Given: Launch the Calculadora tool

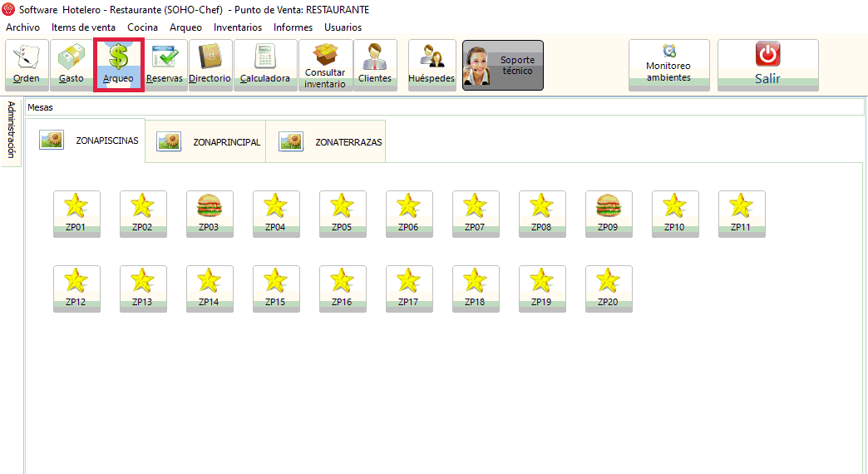Looking at the screenshot, I should pyautogui.click(x=265, y=65).
